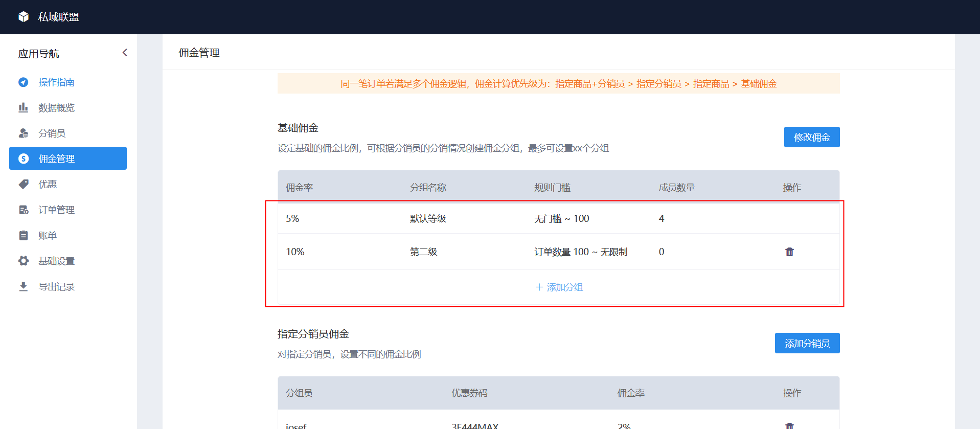The width and height of the screenshot is (980, 429).
Task: Open 基础设置 sidebar label
Action: [x=56, y=261]
